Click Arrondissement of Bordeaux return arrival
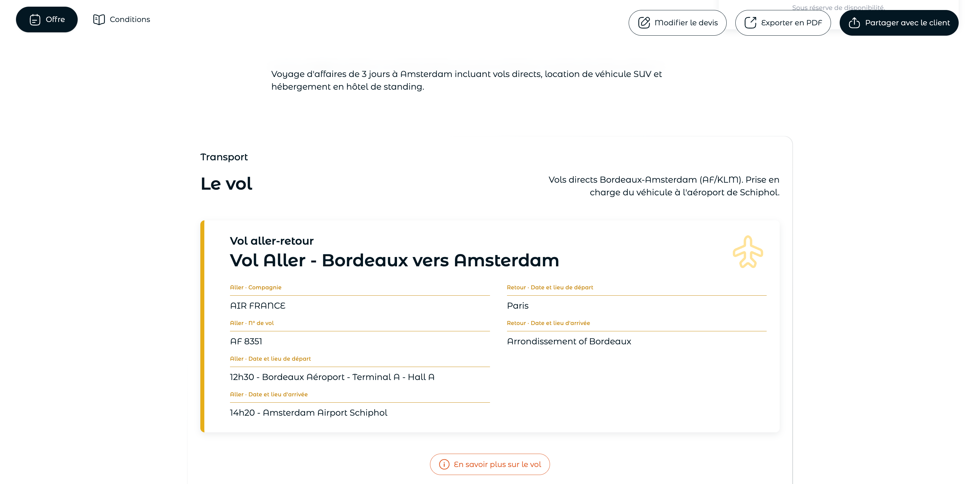Screen dimensions: 980x484 point(569,341)
